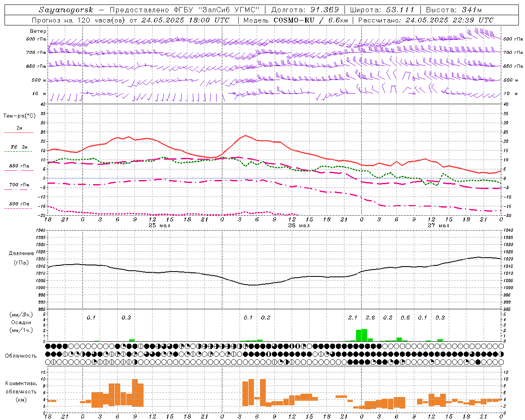Click the "Прогноз на 120 часа(ов)" header text
The image size is (525, 420).
[x=79, y=20]
